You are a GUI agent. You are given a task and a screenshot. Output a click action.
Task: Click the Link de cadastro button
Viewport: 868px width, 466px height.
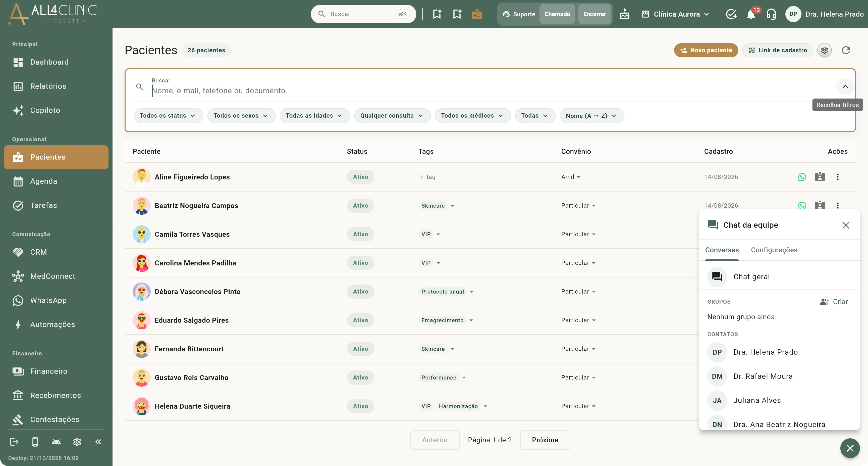pos(777,50)
